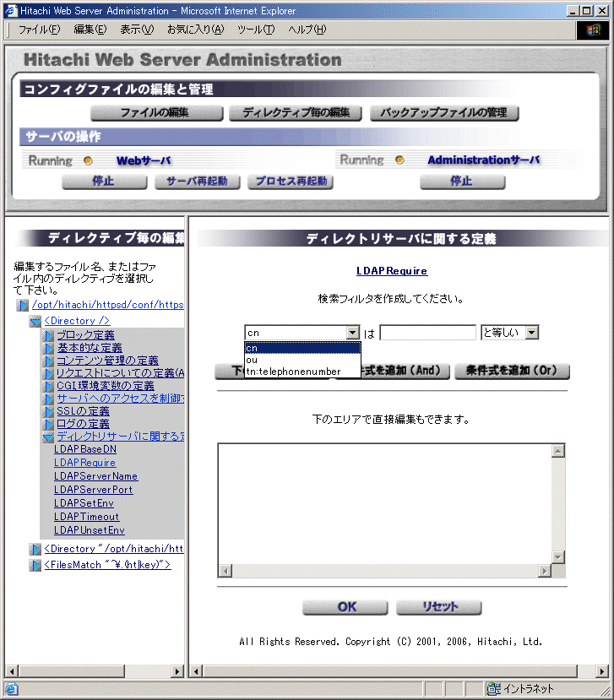Select LDAPServerPort in the tree
This screenshot has height=700, width=614.
[94, 490]
